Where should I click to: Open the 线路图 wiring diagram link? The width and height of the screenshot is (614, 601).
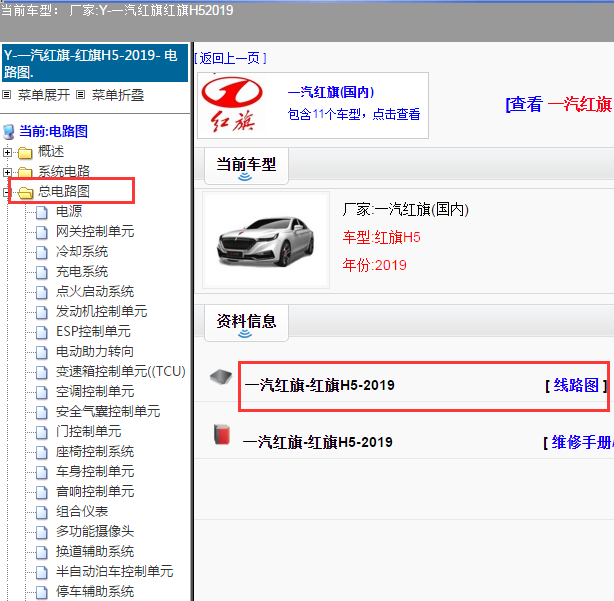tap(576, 386)
